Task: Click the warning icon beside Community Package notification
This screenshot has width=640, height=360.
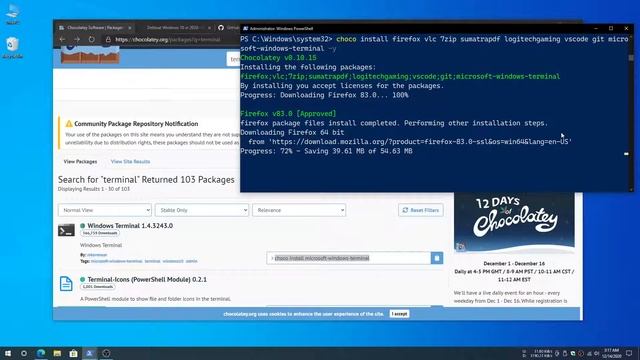Action: (x=69, y=123)
